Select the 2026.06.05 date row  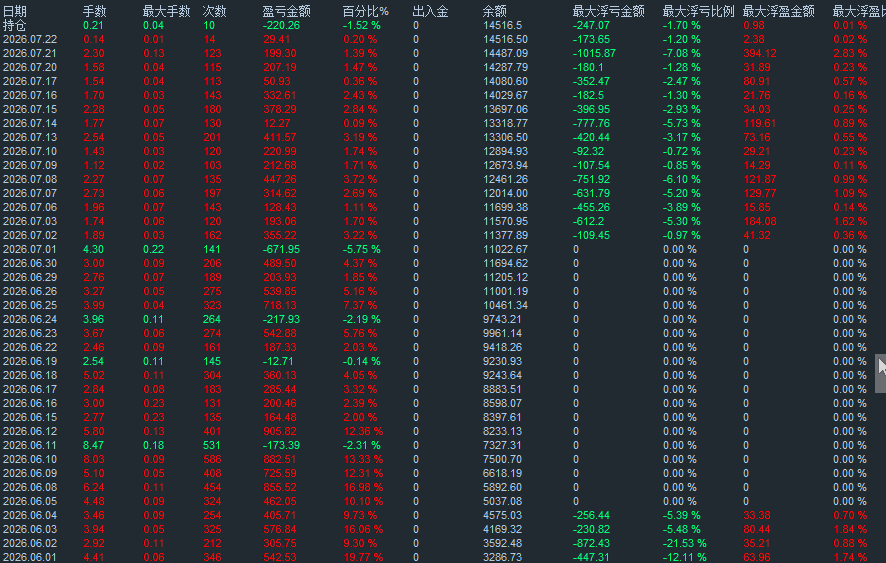tap(30, 501)
